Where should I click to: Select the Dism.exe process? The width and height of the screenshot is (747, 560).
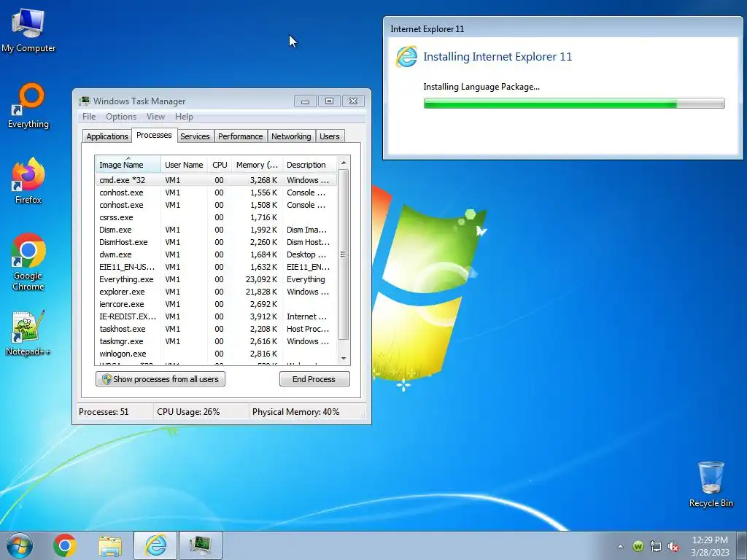click(216, 230)
